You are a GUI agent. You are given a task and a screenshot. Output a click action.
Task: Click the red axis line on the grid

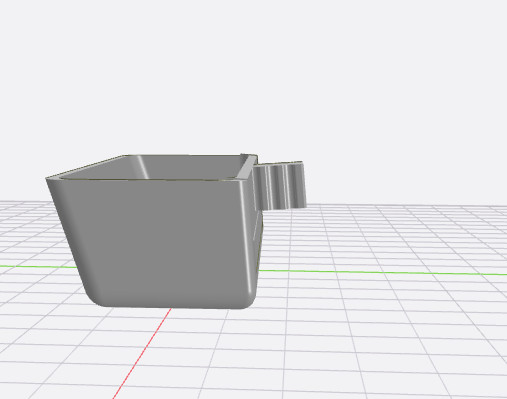coord(142,353)
